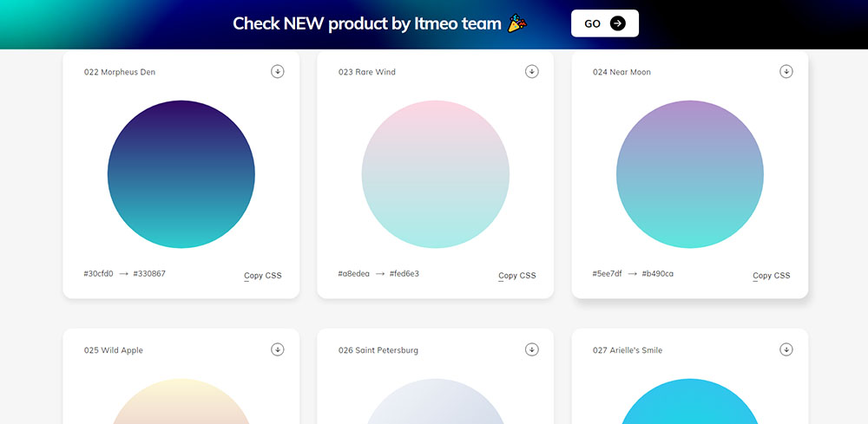The image size is (868, 424).
Task: Copy hex code #30cfd0
Action: click(99, 274)
